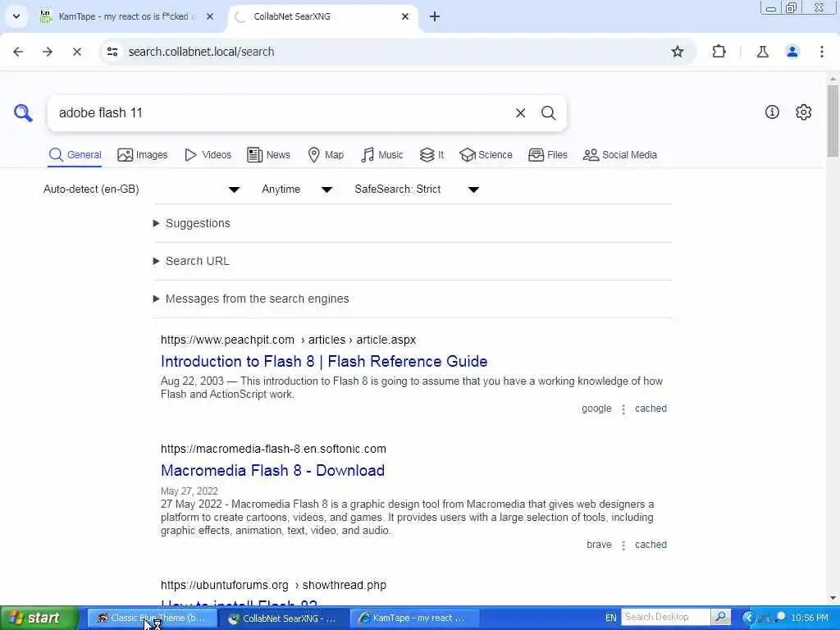
Task: Open cached link for peachpit result
Action: [651, 409]
